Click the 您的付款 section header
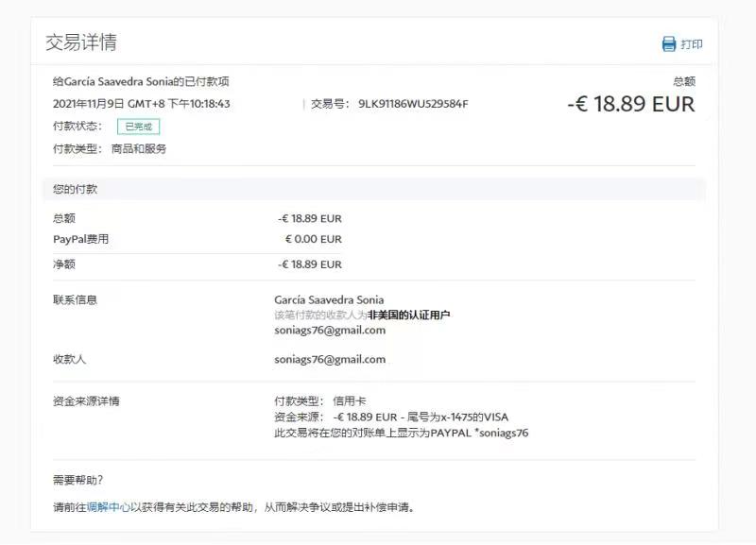The height and width of the screenshot is (545, 756). (x=76, y=189)
